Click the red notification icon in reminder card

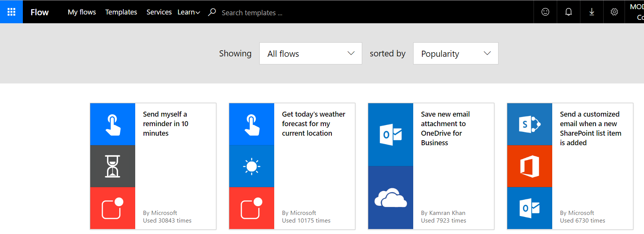113,208
